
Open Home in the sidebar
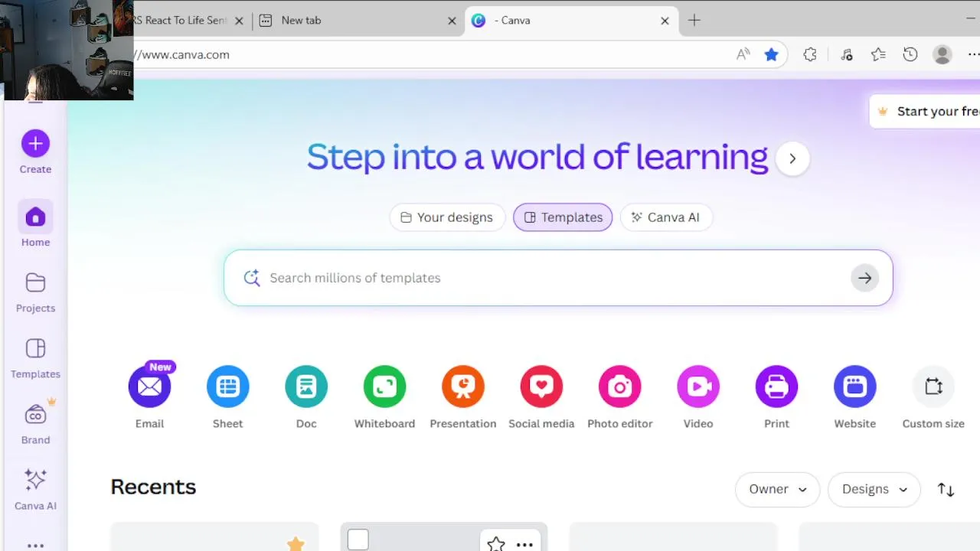[x=35, y=226]
